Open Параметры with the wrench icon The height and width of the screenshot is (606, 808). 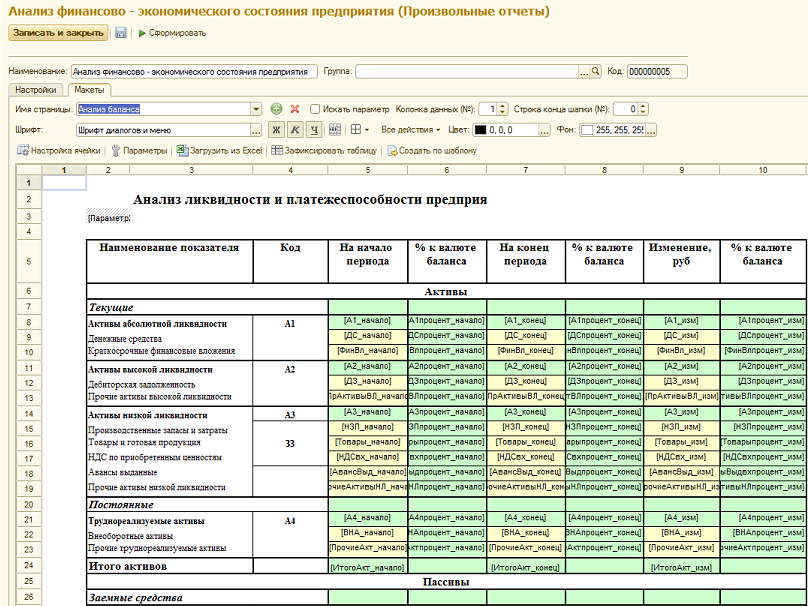pos(139,151)
